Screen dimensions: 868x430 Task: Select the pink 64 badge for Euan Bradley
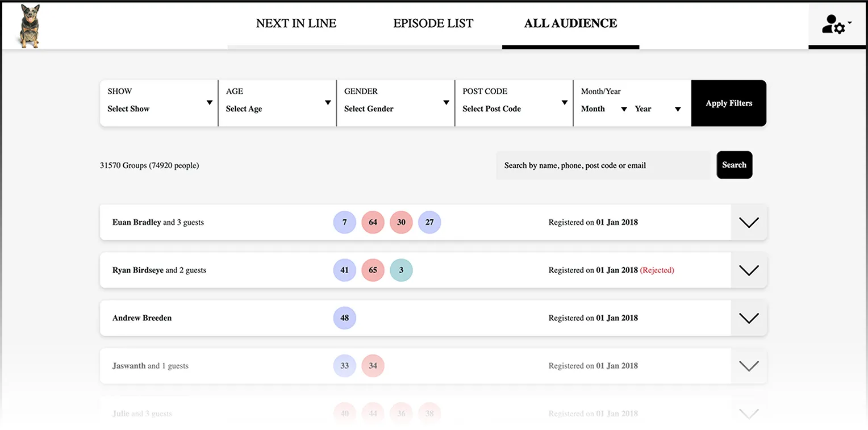pos(373,222)
